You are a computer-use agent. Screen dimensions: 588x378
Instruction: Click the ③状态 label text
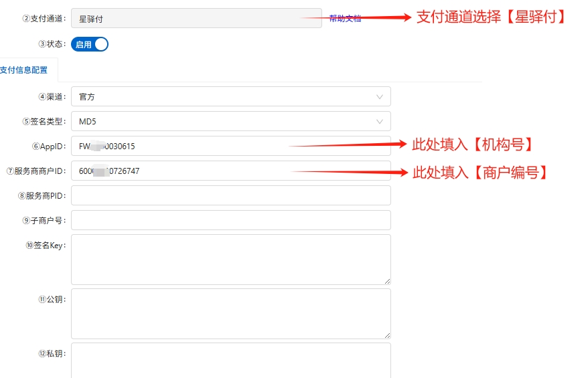[52, 44]
